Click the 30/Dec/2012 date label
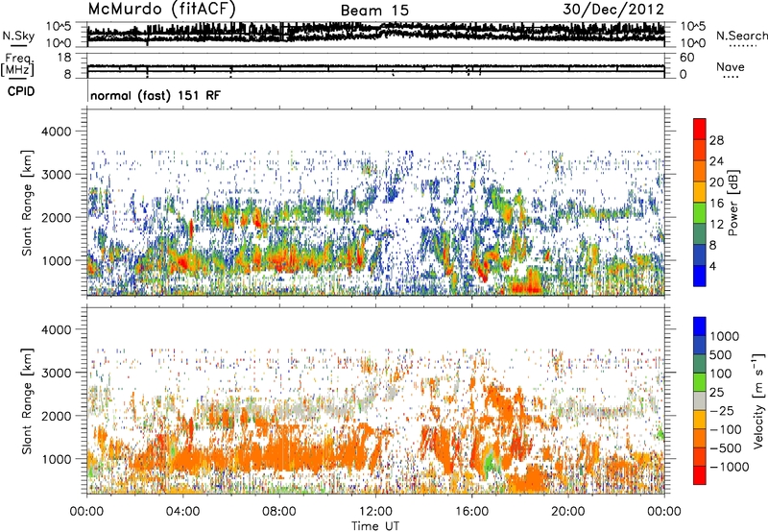The image size is (768, 532). 613,10
